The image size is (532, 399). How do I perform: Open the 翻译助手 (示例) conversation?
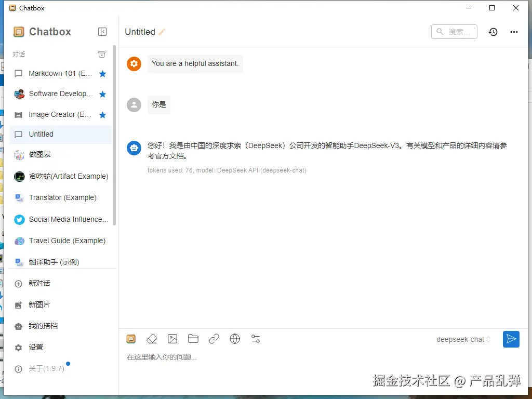60,262
